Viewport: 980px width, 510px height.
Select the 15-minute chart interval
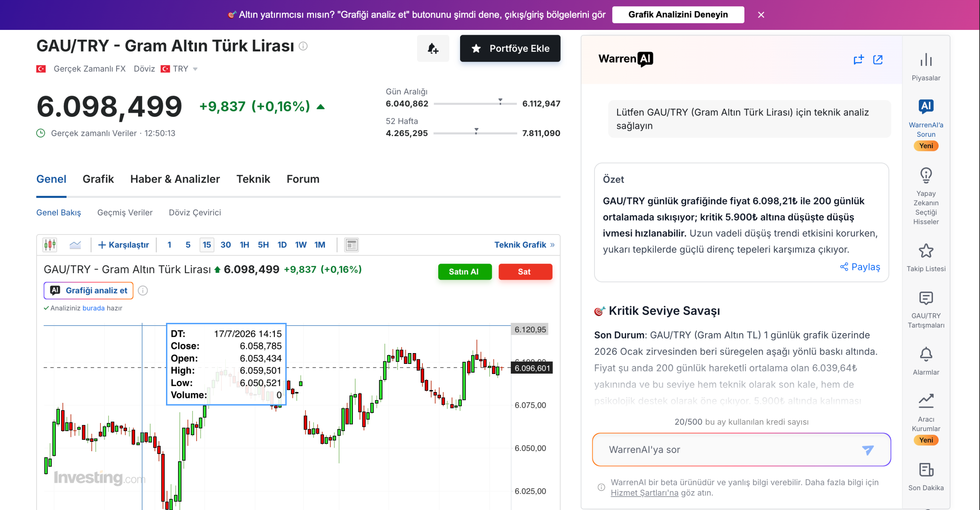(x=207, y=245)
